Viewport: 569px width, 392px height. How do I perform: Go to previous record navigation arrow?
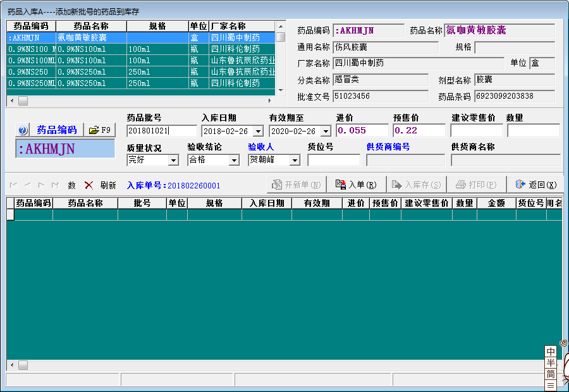tap(28, 185)
